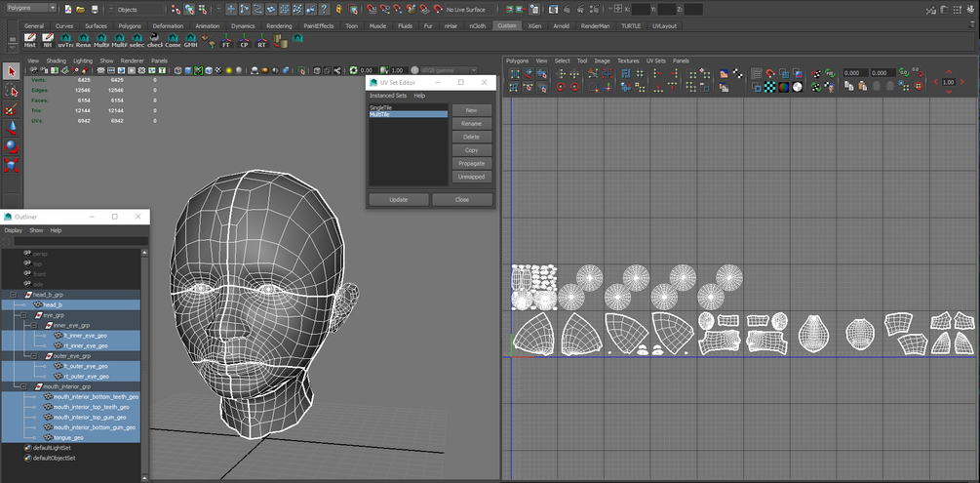980x483 pixels.
Task: Collapse the mouth_interior_grp tree node
Action: [x=24, y=386]
